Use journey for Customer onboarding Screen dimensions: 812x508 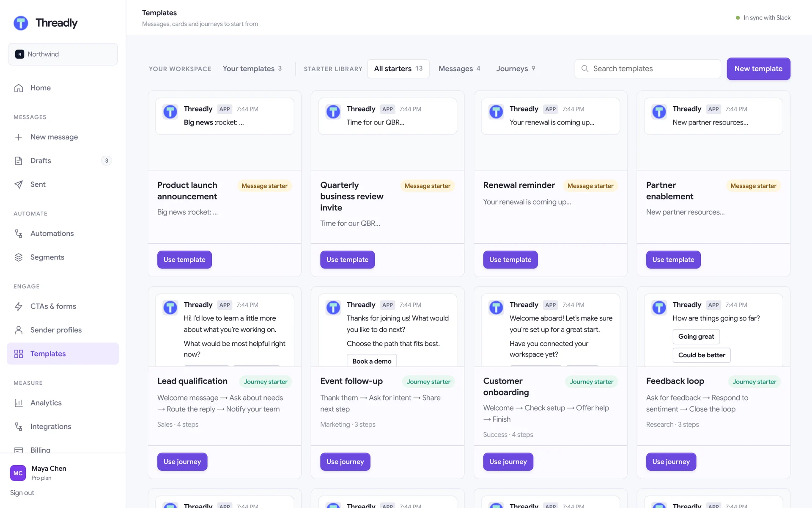(508, 461)
